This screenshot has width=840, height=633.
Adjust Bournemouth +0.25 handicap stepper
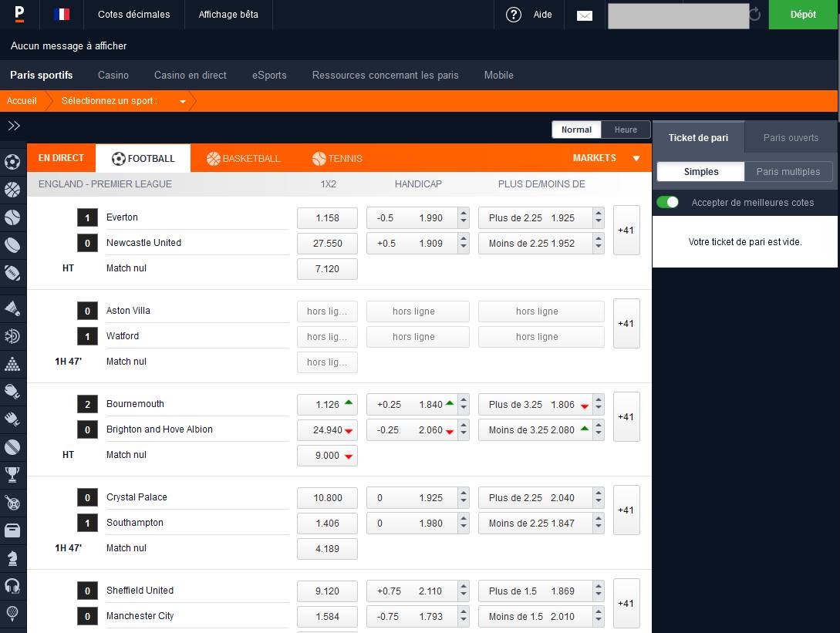[464, 404]
